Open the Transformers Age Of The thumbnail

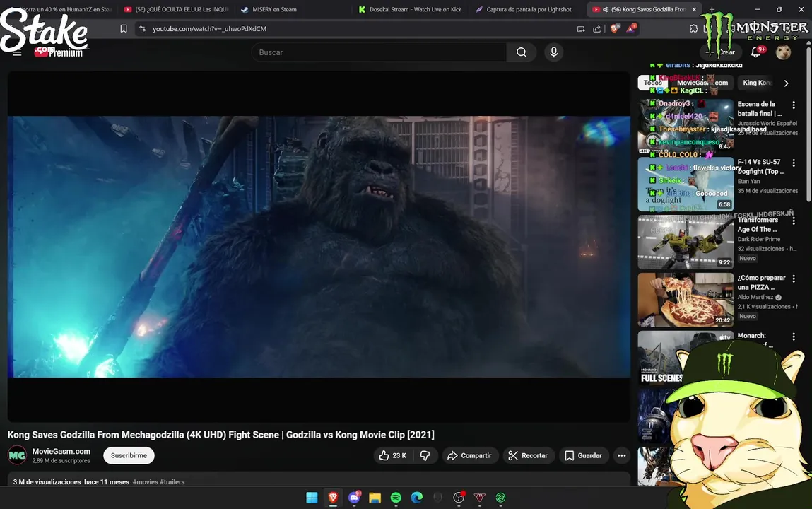pyautogui.click(x=686, y=242)
